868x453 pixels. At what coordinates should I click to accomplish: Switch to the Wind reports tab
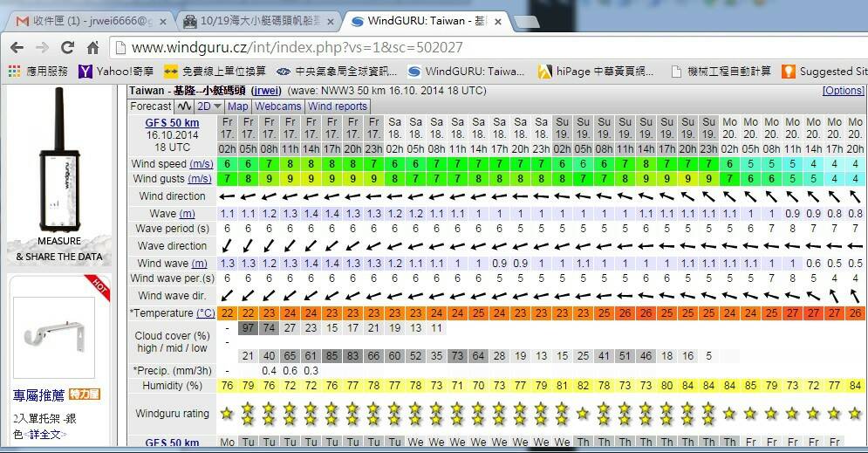[x=338, y=106]
